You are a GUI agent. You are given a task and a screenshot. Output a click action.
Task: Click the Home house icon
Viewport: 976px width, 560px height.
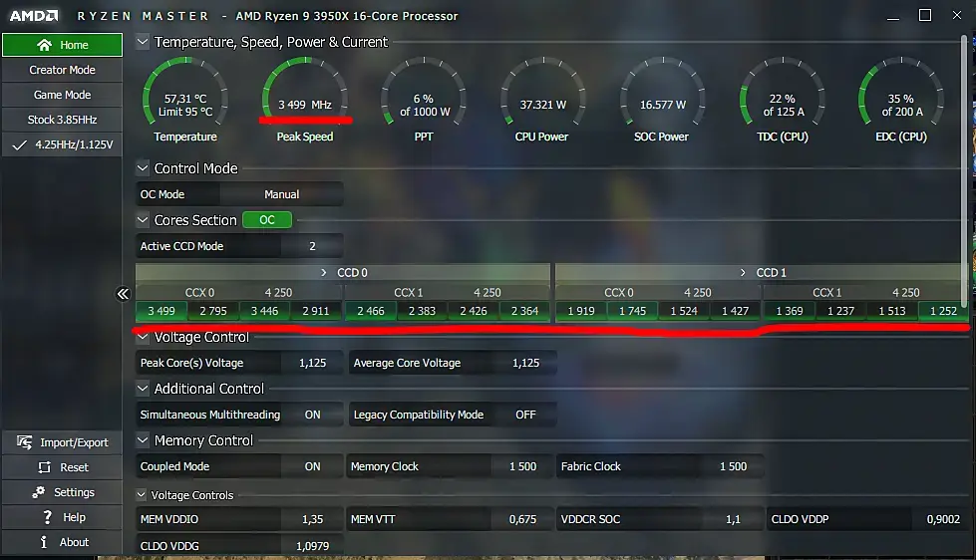click(44, 45)
